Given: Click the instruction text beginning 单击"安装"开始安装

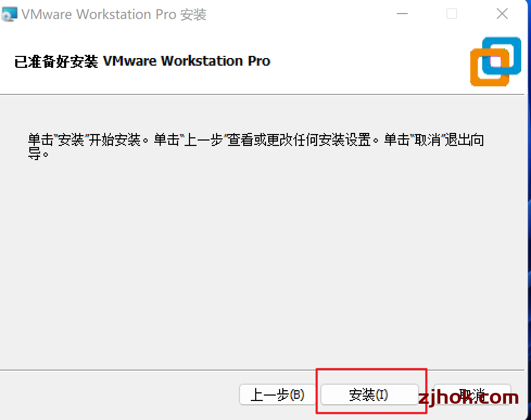Looking at the screenshot, I should tap(256, 146).
